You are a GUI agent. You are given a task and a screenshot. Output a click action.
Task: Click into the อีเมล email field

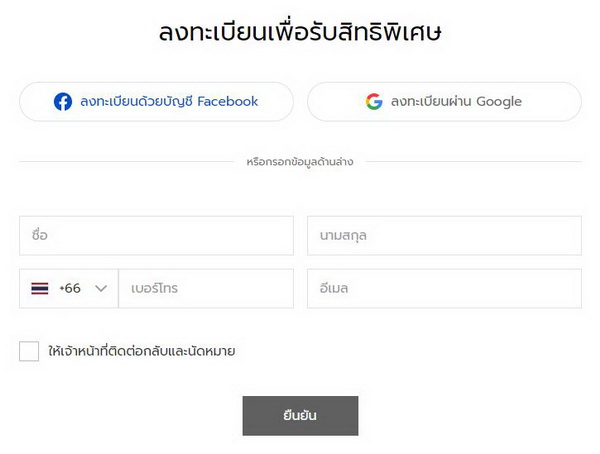444,288
